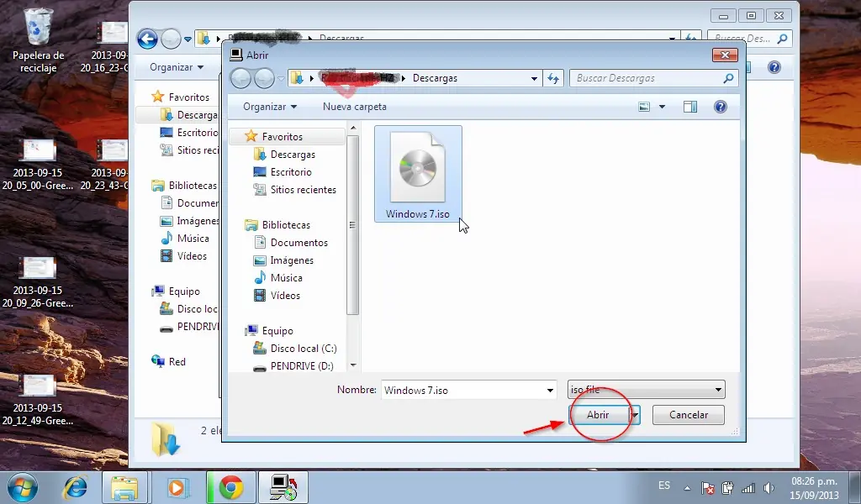
Task: Open Windows Media Player from the taskbar
Action: (177, 487)
